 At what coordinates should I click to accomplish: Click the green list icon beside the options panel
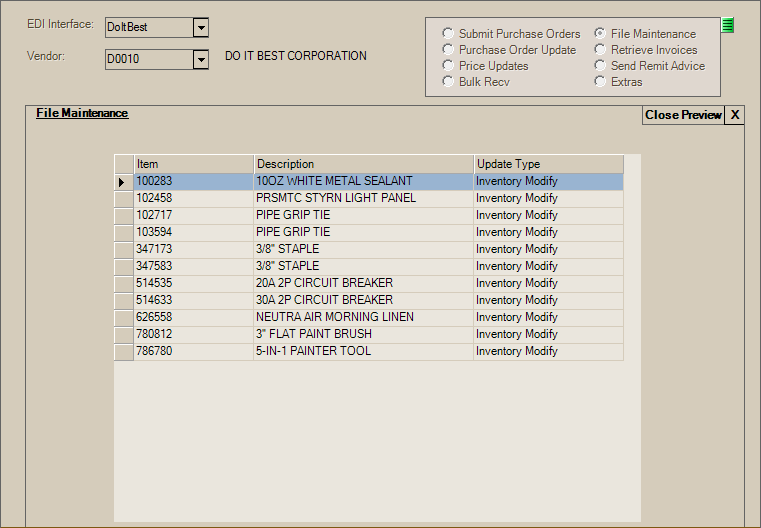727,25
